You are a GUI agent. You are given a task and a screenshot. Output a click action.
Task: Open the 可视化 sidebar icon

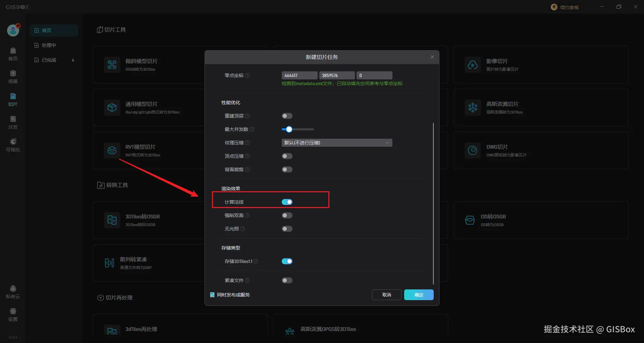13,145
